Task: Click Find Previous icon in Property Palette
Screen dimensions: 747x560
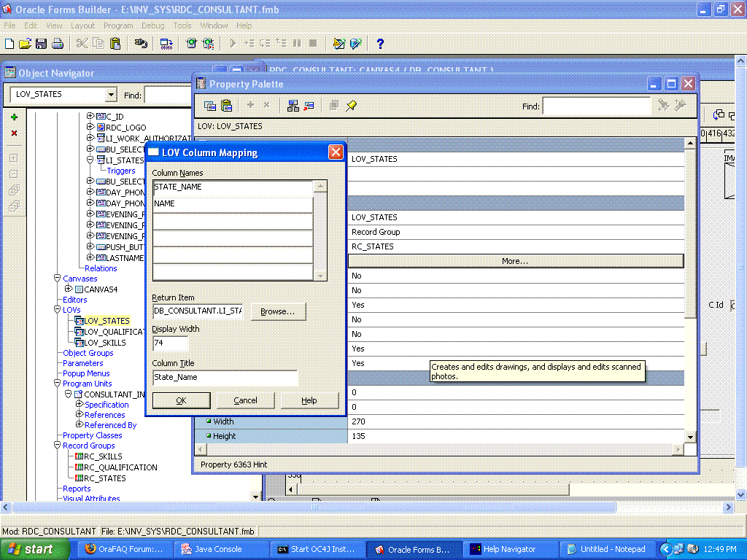Action: 681,105
